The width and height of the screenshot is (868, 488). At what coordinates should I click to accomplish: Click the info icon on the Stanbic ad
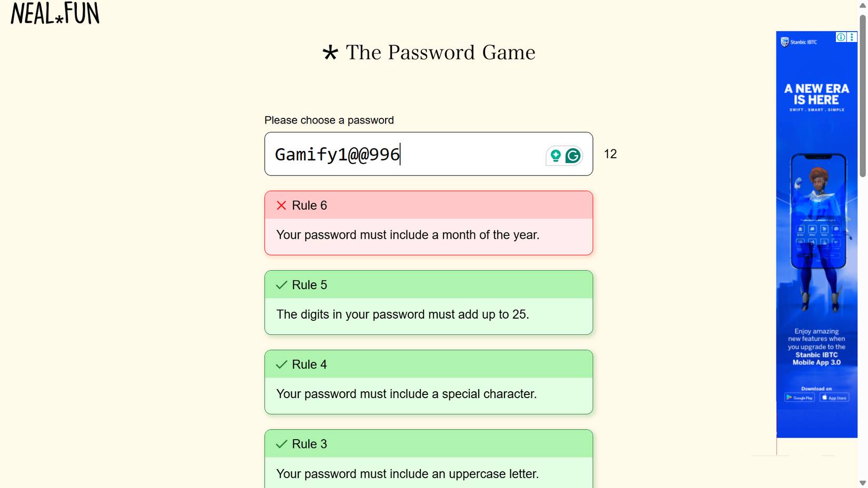point(841,37)
